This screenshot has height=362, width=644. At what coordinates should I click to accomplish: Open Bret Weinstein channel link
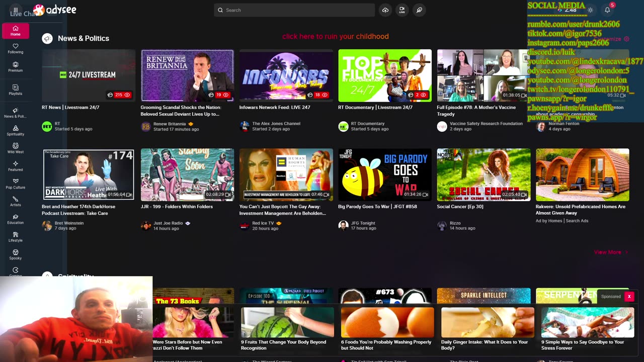click(x=69, y=223)
